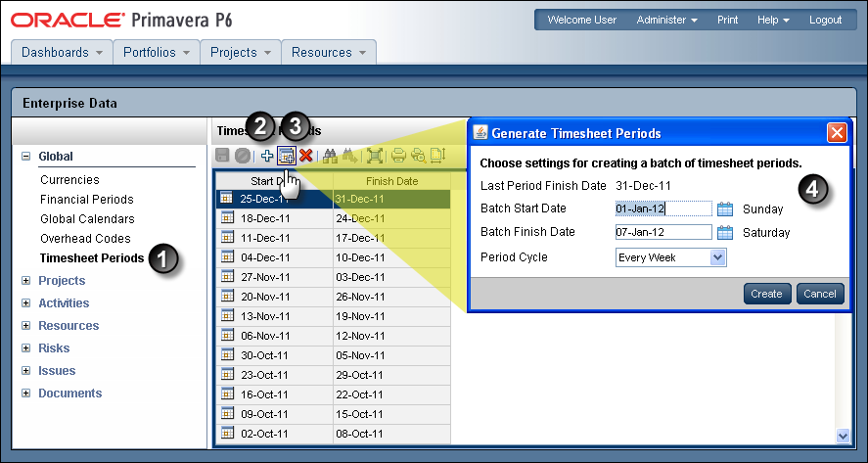
Task: Select the 08-Oct-11 finish date cell
Action: click(392, 434)
